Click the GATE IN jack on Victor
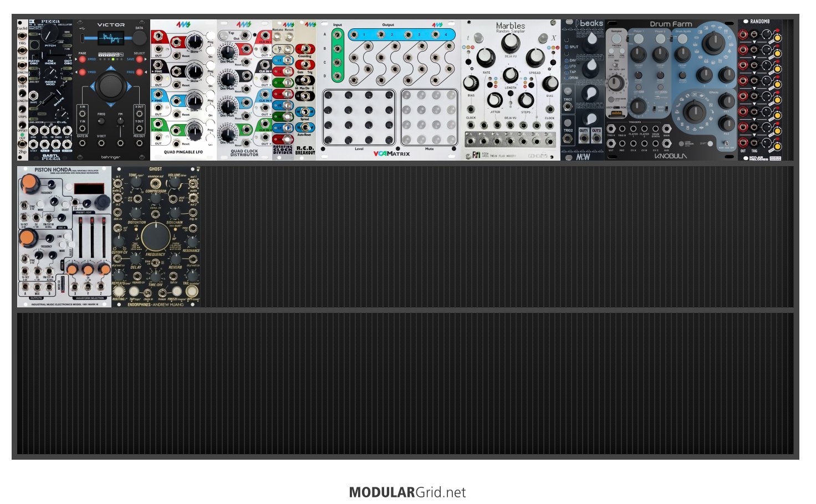This screenshot has width=816, height=504. pos(83,143)
